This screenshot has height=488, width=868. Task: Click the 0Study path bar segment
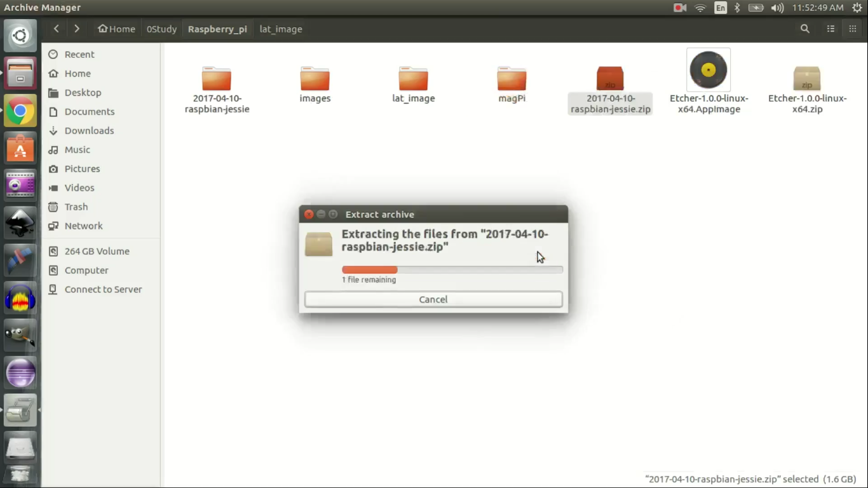161,29
